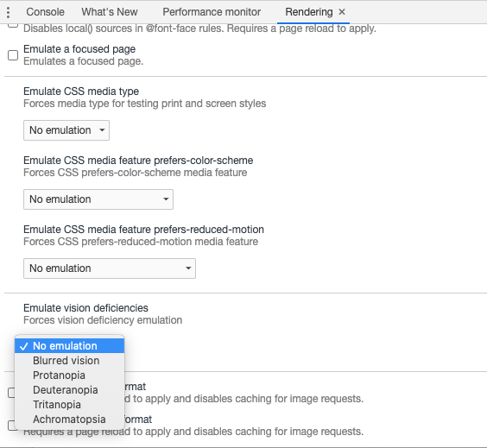Open the three-dot drawer menu

[9, 12]
